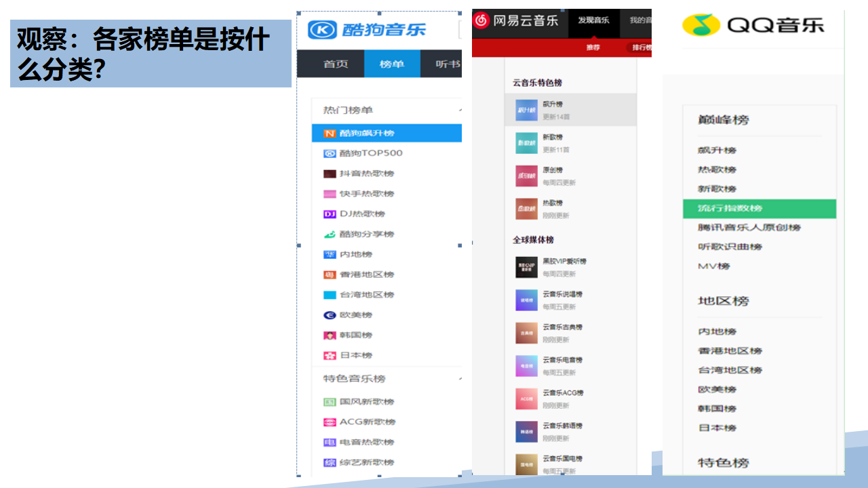Open 酷狗飙升榜 chart in KuGou list
This screenshot has width=868, height=488.
pyautogui.click(x=387, y=134)
